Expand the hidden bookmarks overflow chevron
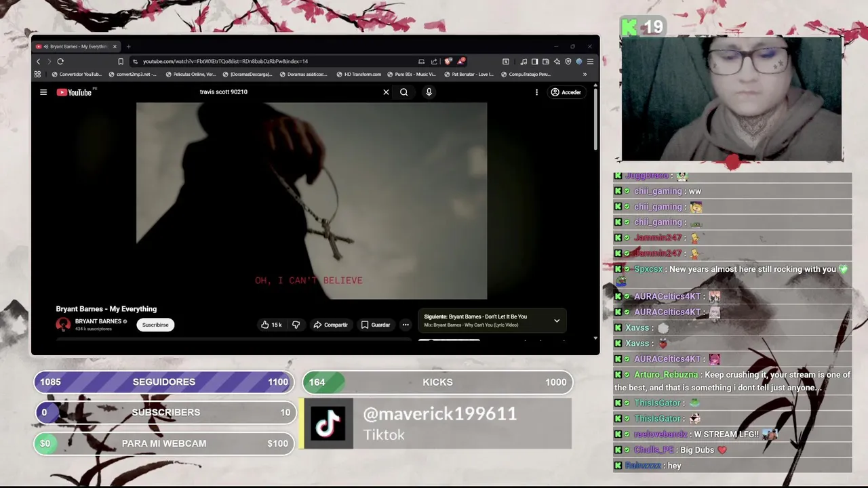Screen dimensions: 868x488 click(585, 75)
